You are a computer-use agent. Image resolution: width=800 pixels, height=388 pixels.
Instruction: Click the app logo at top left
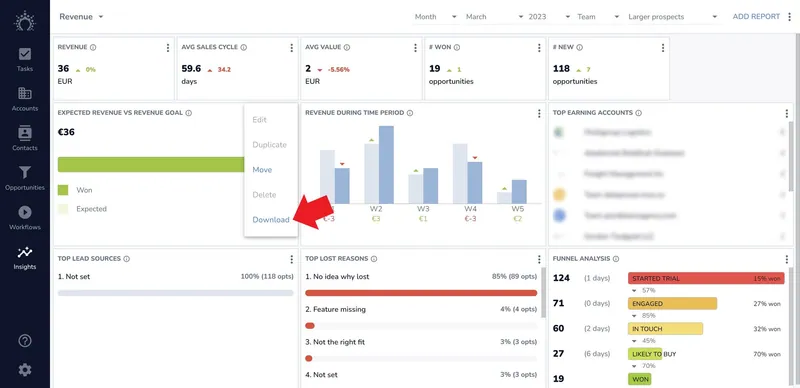point(24,21)
